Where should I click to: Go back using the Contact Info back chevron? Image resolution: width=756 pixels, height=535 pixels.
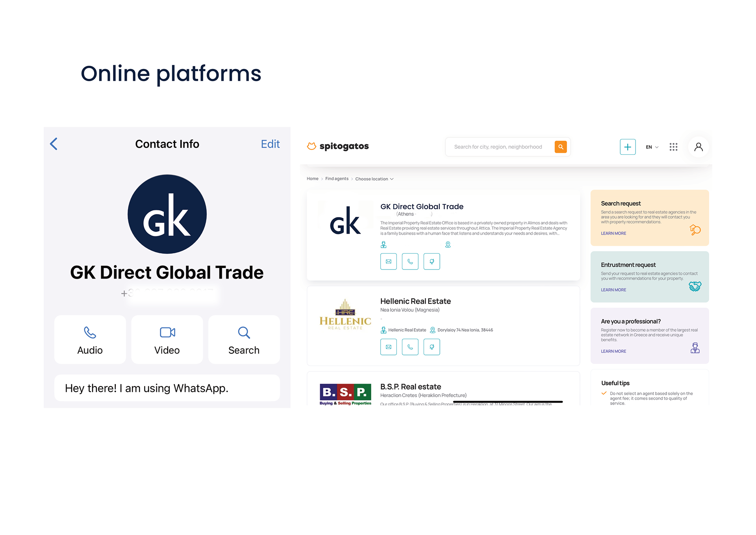(x=54, y=144)
